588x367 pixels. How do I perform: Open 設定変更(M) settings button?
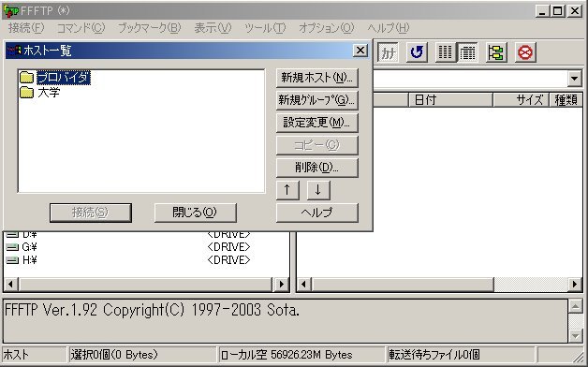316,123
